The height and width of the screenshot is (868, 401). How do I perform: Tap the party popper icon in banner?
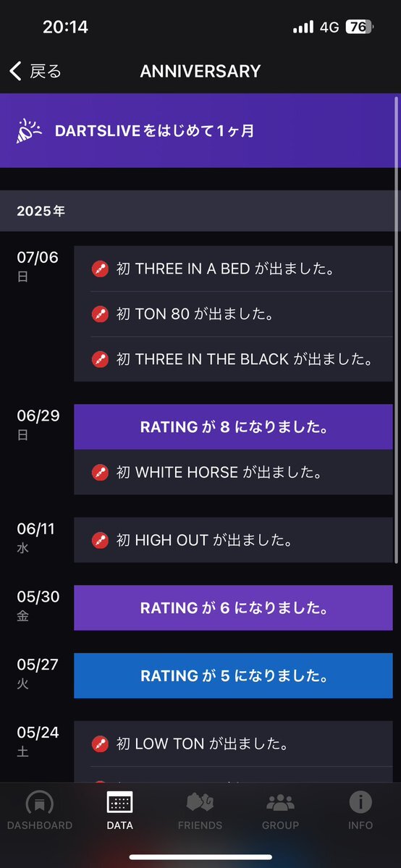pos(29,131)
